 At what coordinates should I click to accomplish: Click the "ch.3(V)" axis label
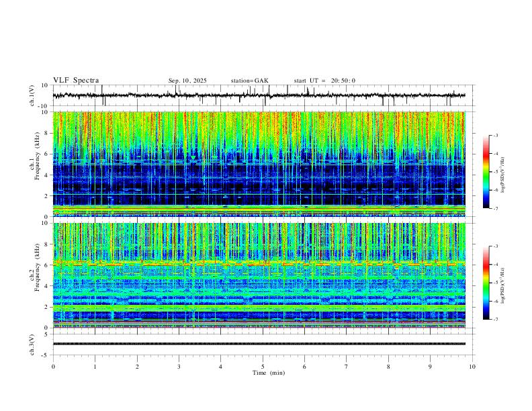tap(32, 345)
